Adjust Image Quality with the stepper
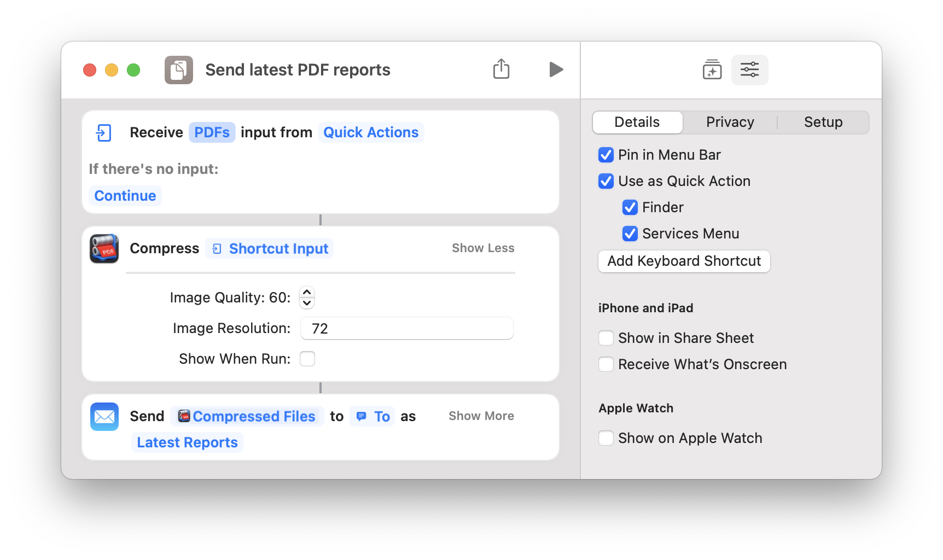The width and height of the screenshot is (943, 560). click(x=307, y=297)
